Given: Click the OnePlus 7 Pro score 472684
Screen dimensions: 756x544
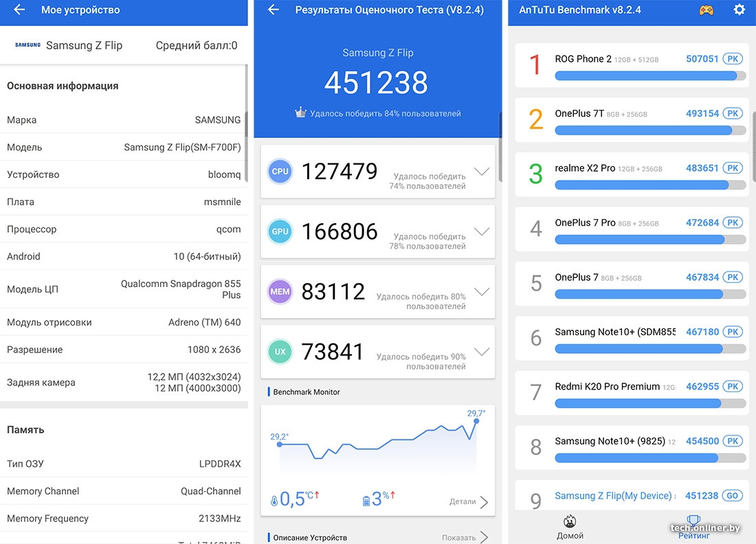Looking at the screenshot, I should [702, 223].
